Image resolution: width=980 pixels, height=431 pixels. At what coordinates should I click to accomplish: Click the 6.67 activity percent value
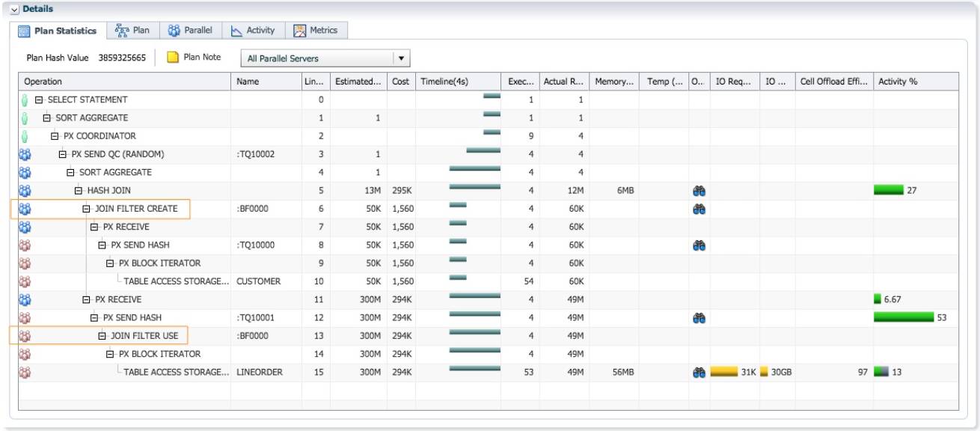pos(894,299)
